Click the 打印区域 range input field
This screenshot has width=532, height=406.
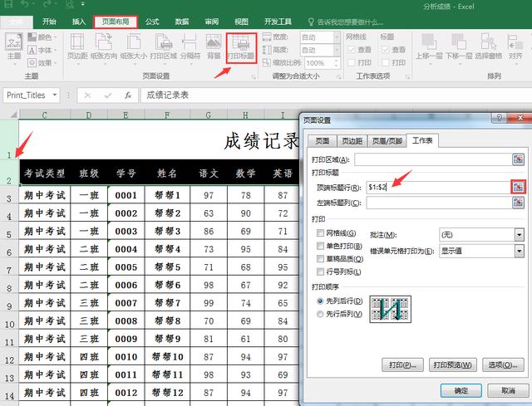click(433, 159)
